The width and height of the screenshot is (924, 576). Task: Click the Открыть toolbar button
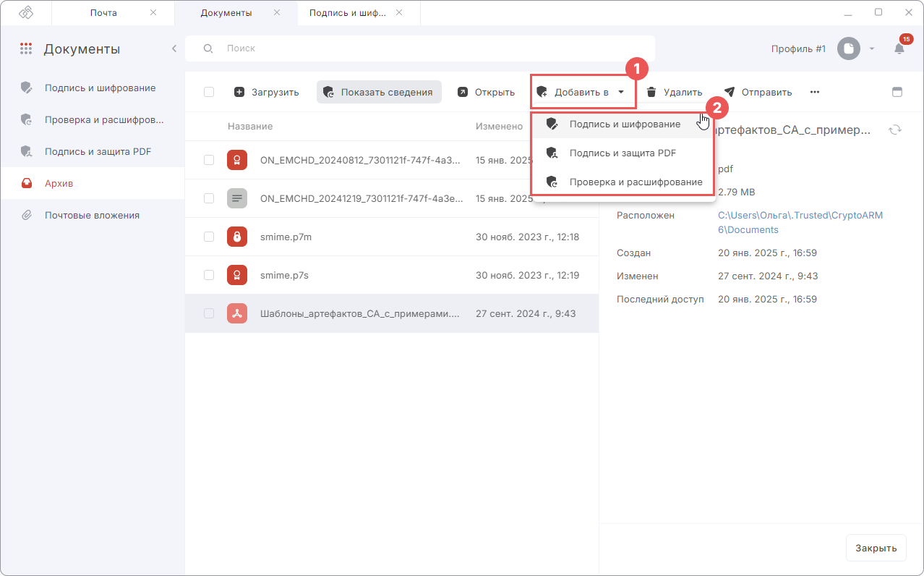(486, 92)
